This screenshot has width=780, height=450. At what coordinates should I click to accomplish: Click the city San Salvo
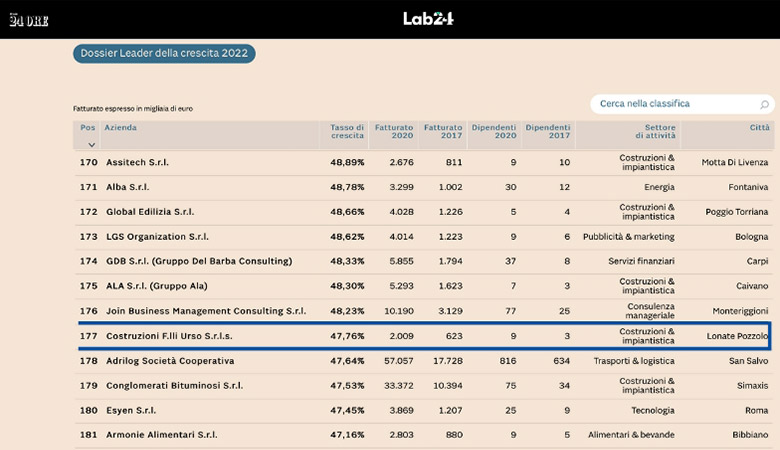[x=749, y=361]
